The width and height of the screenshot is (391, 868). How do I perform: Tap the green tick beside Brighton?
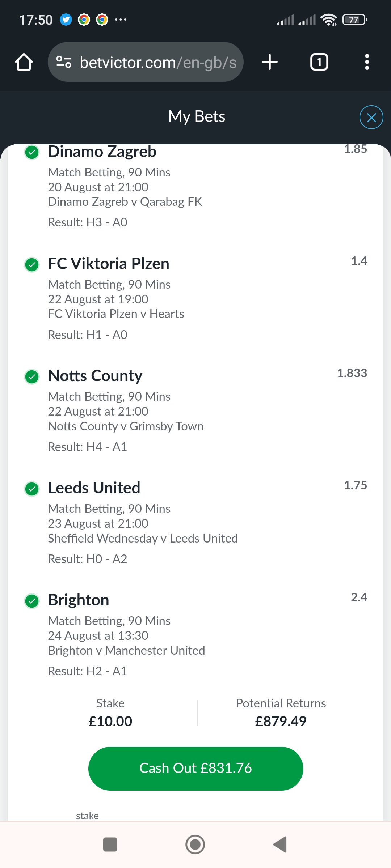(32, 601)
